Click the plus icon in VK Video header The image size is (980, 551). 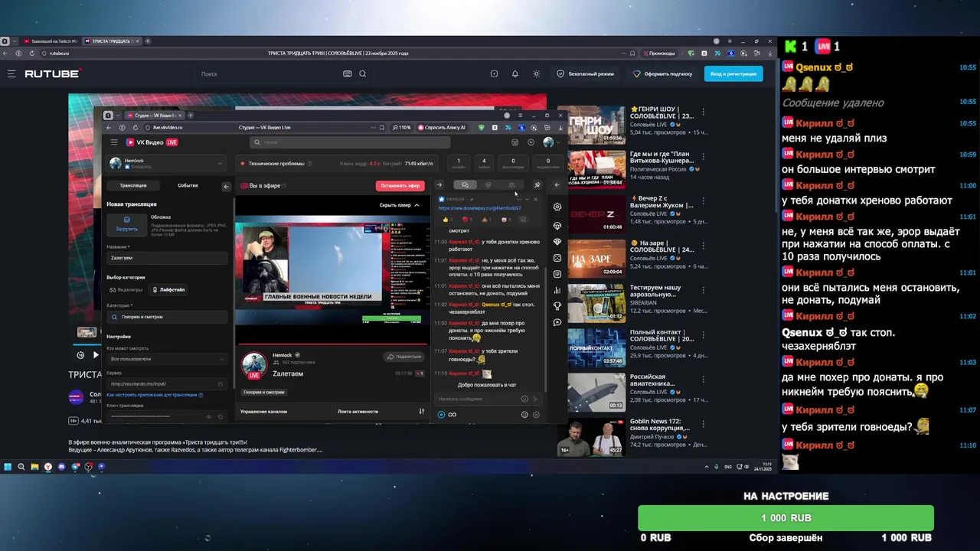(x=531, y=142)
